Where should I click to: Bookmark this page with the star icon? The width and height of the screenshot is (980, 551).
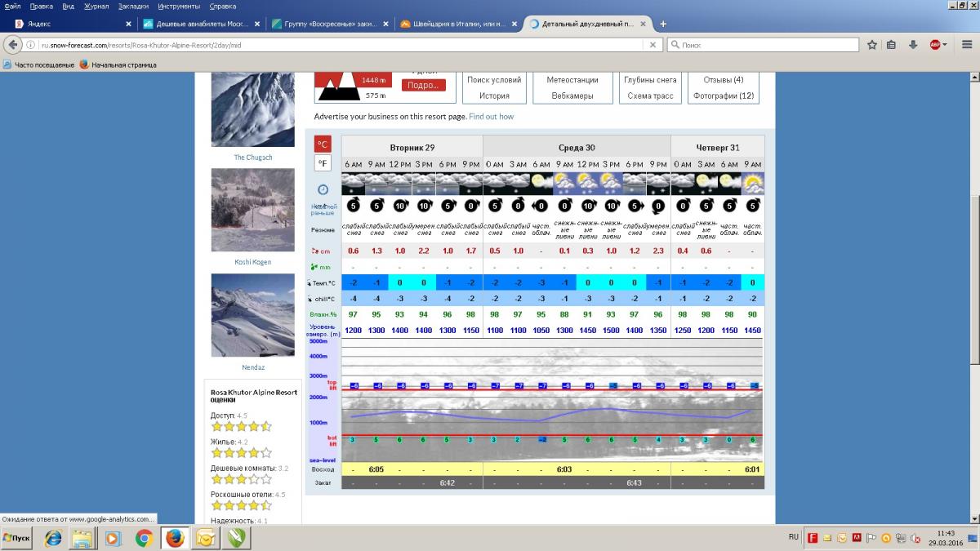tap(872, 45)
